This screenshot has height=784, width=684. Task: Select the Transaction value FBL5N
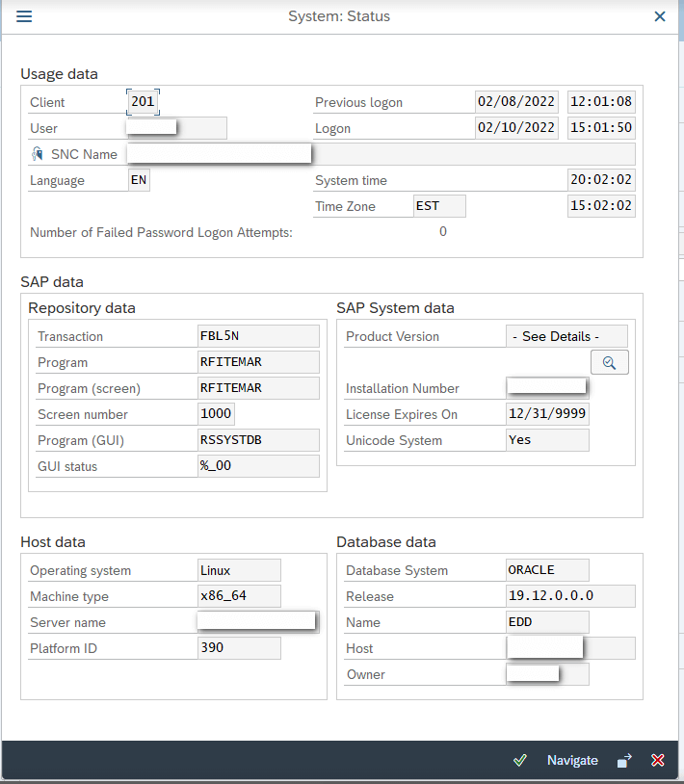pos(258,336)
